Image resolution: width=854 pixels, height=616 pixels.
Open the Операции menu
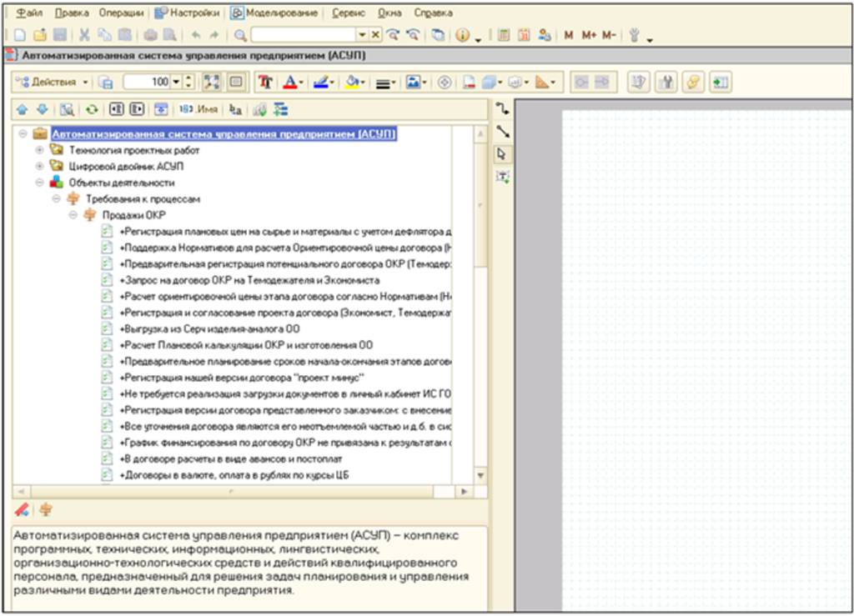(x=120, y=13)
